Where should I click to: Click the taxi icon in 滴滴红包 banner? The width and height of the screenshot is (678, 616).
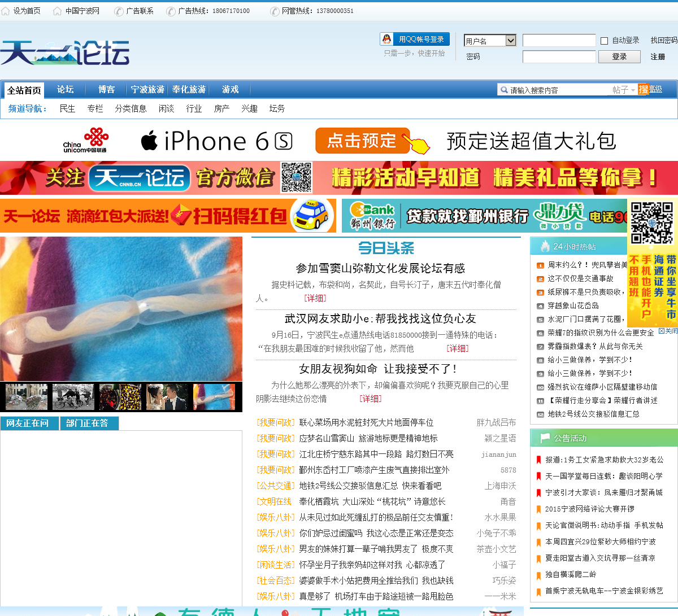[311, 215]
